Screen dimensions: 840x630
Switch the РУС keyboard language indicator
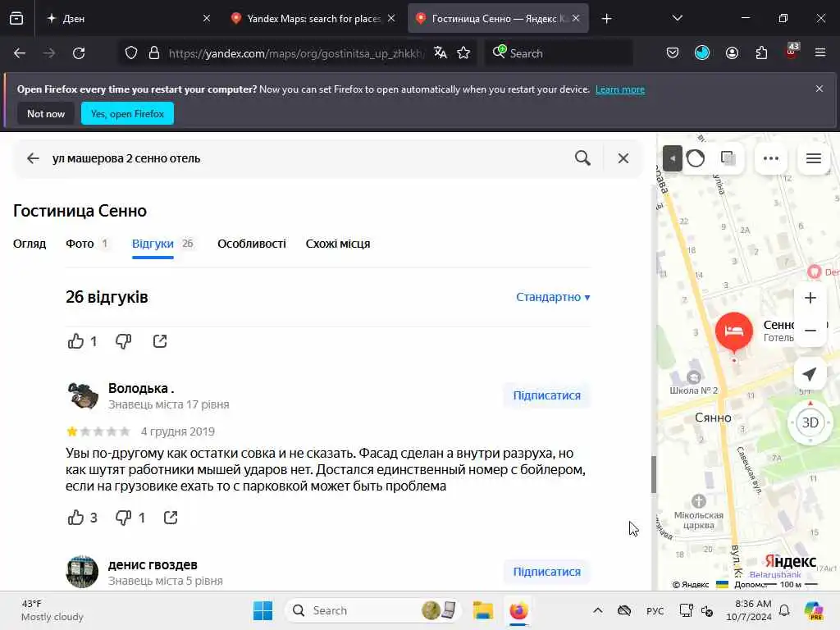655,611
